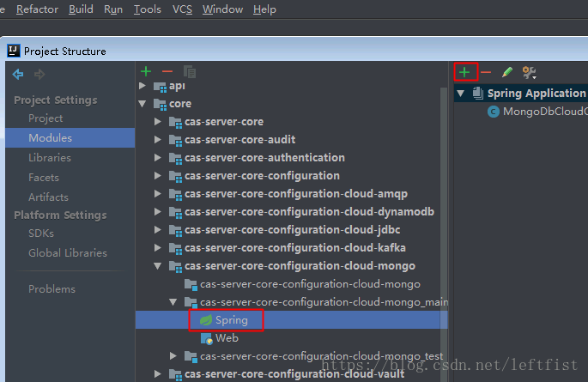Screen dimensions: 588x382
Task: Open Libraries settings
Action: point(50,158)
